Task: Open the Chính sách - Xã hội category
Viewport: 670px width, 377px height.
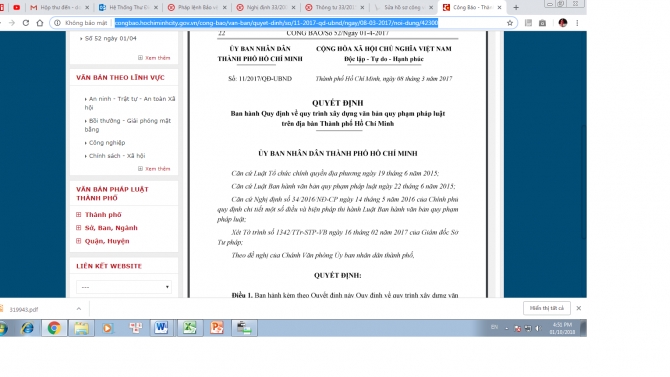Action: coord(117,156)
